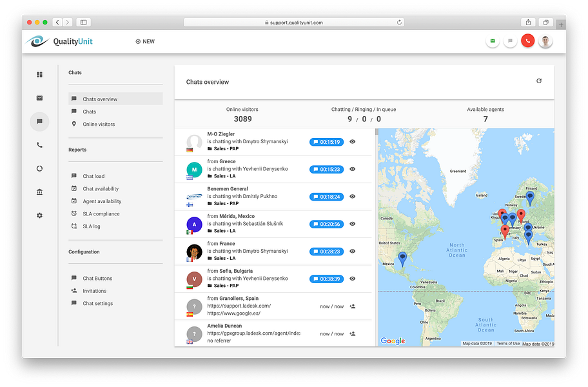Click the agent avatar in the top right

coord(545,41)
